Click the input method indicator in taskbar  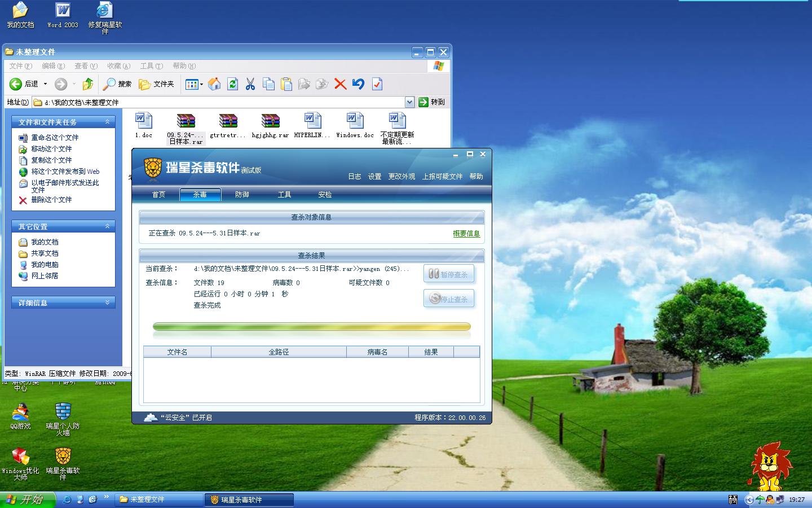(x=732, y=500)
